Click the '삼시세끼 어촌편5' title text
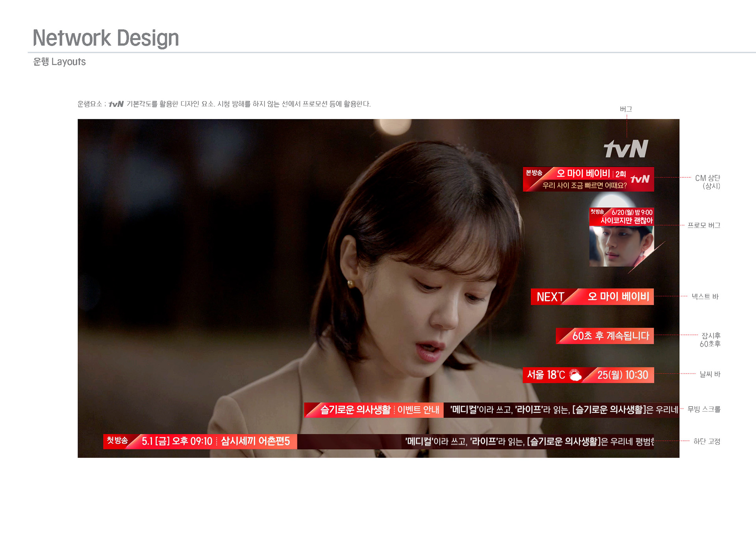Screen dimensions: 756x535 click(x=255, y=441)
